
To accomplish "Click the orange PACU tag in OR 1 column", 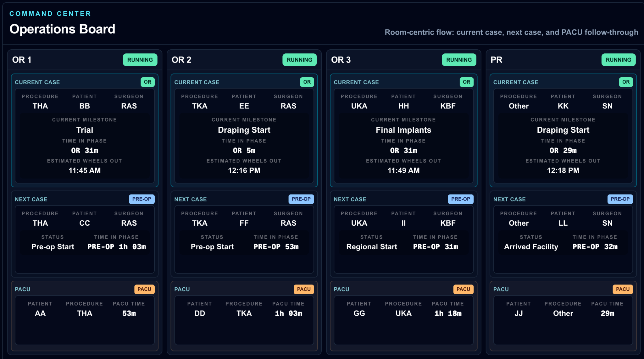I will pyautogui.click(x=144, y=289).
